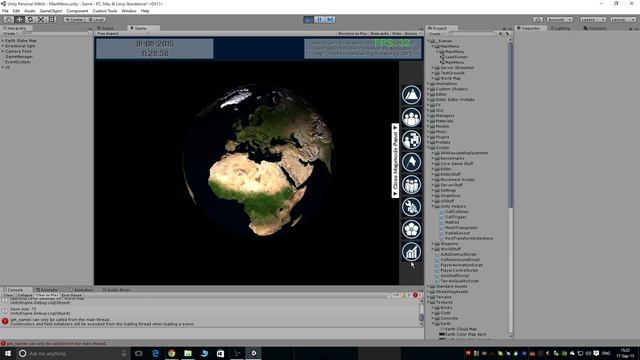Open Task View on taskbar
Viewport: 640px width, 360px height.
pos(139,353)
